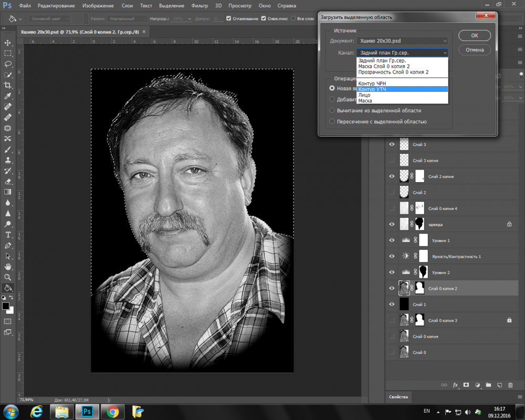Open the Слои menu

point(126,6)
